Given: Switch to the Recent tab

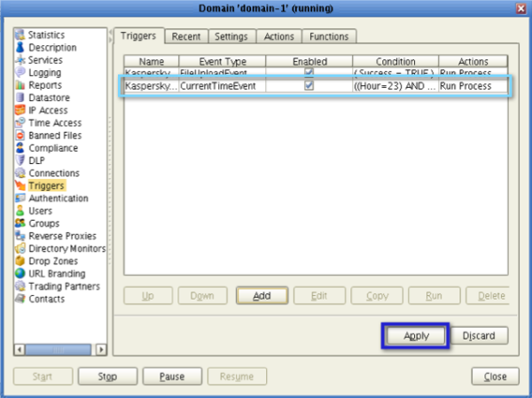Looking at the screenshot, I should pyautogui.click(x=186, y=36).
